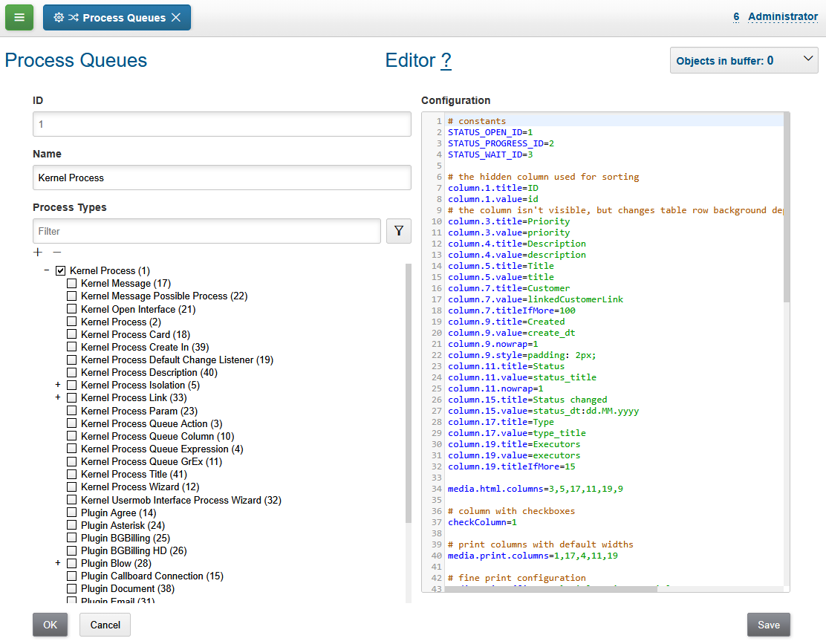Tick the Kernel Process Wizard (12) checkbox

72,487
